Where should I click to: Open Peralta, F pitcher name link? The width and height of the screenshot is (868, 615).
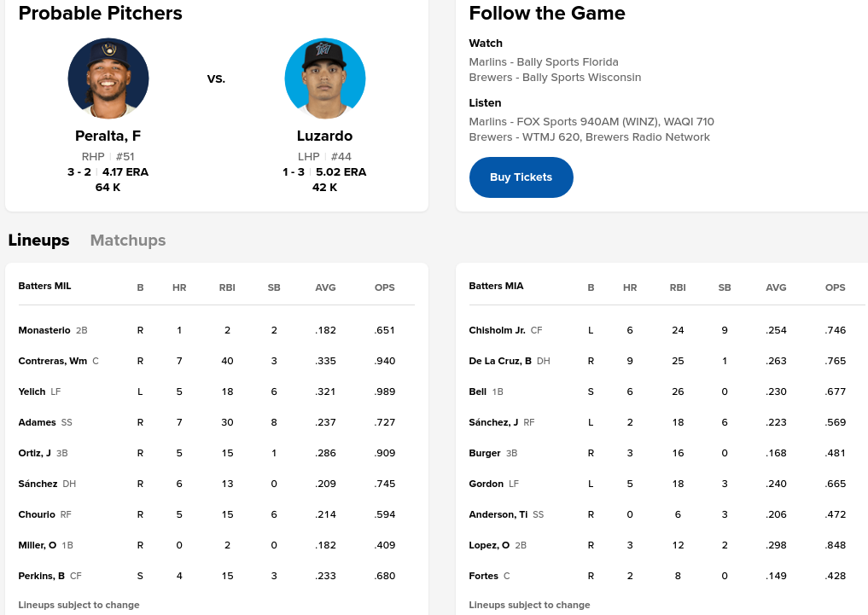click(x=108, y=136)
